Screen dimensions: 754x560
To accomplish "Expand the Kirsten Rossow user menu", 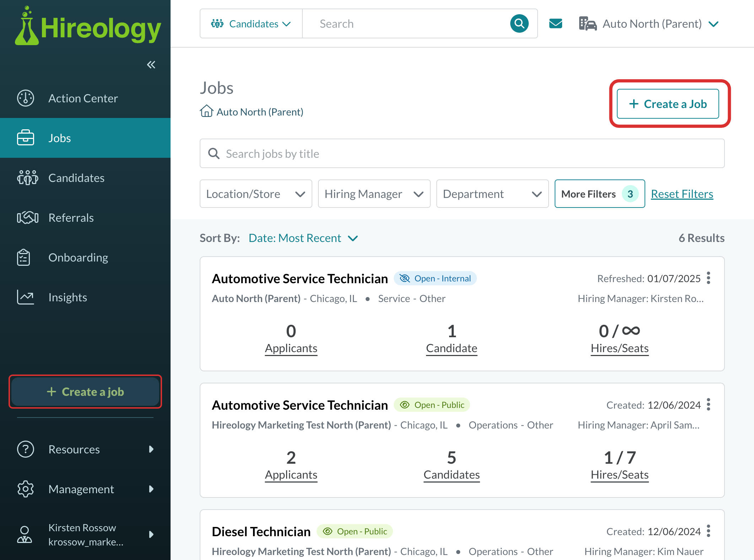I will tap(85, 534).
